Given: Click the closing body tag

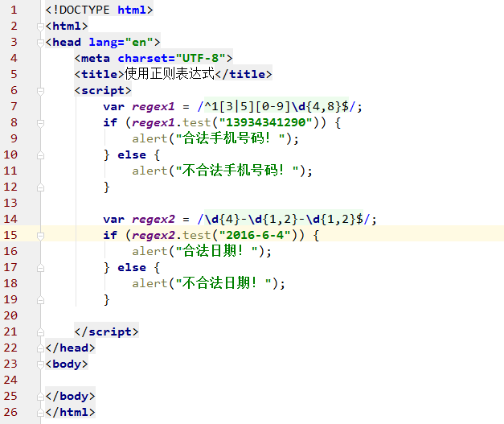Looking at the screenshot, I should tap(71, 396).
